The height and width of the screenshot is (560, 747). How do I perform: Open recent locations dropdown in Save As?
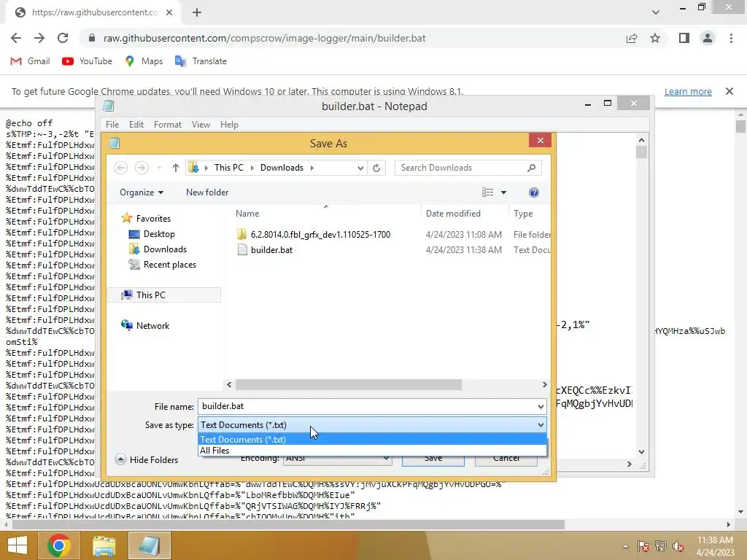[160, 168]
